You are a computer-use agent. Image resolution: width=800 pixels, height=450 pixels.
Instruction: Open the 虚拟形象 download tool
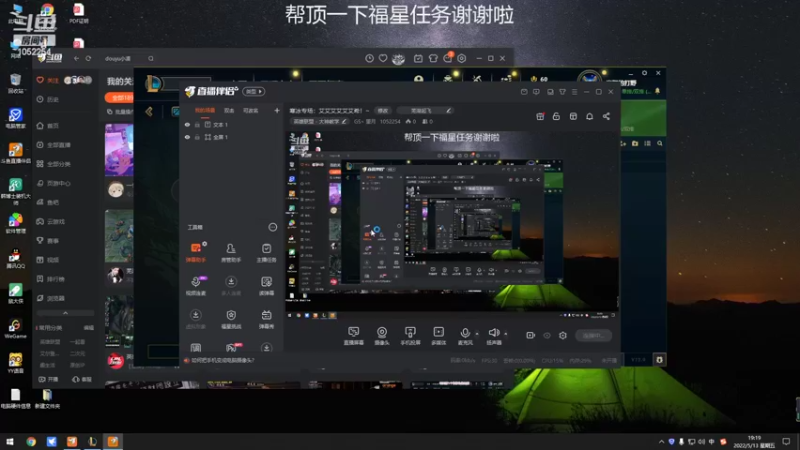tap(195, 318)
